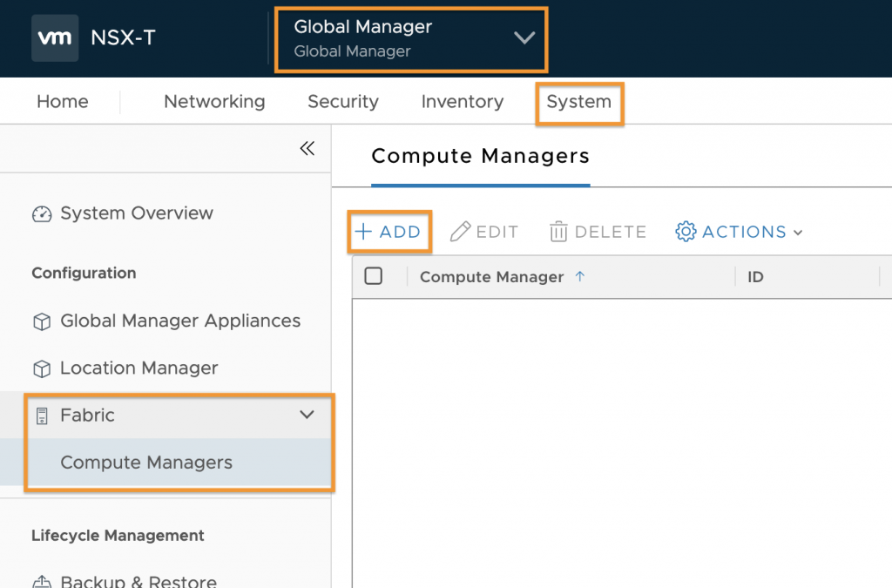Switch to the Security tab
The width and height of the screenshot is (892, 588).
click(343, 101)
